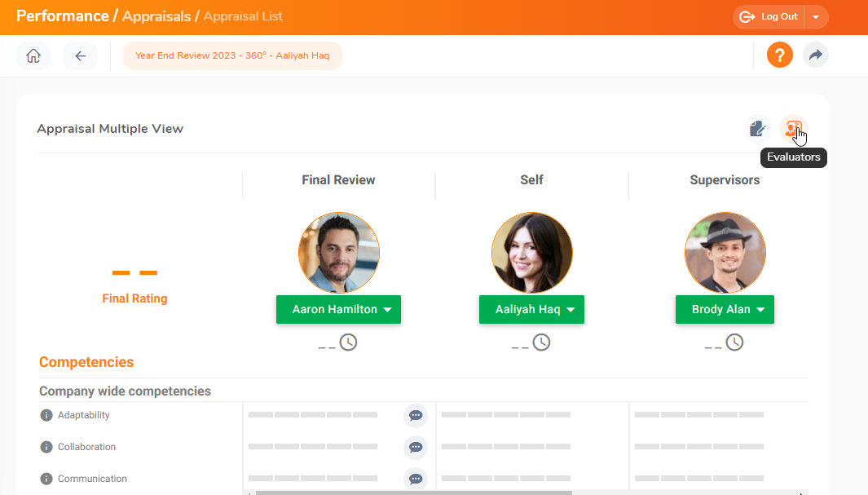Show info for Communication competency
This screenshot has height=495, width=868.
[46, 479]
